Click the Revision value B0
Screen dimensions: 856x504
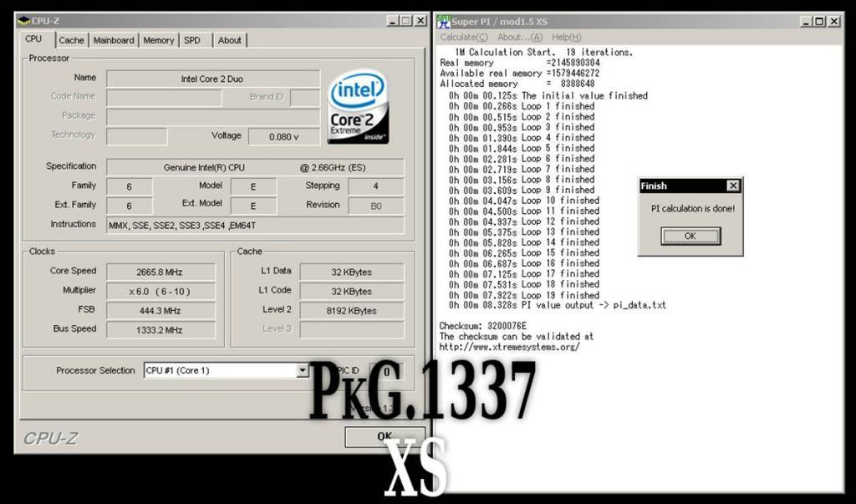[x=375, y=206]
